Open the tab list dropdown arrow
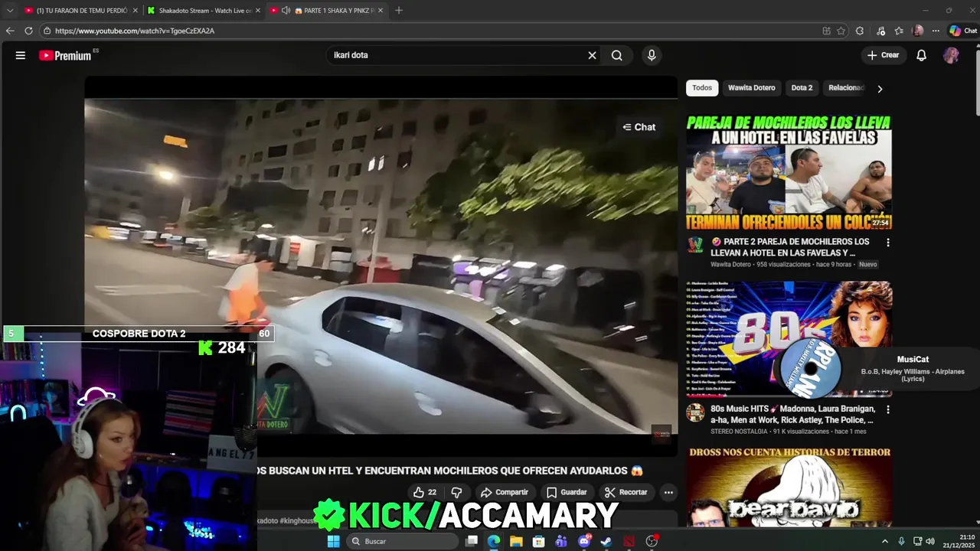980x551 pixels. (10, 10)
